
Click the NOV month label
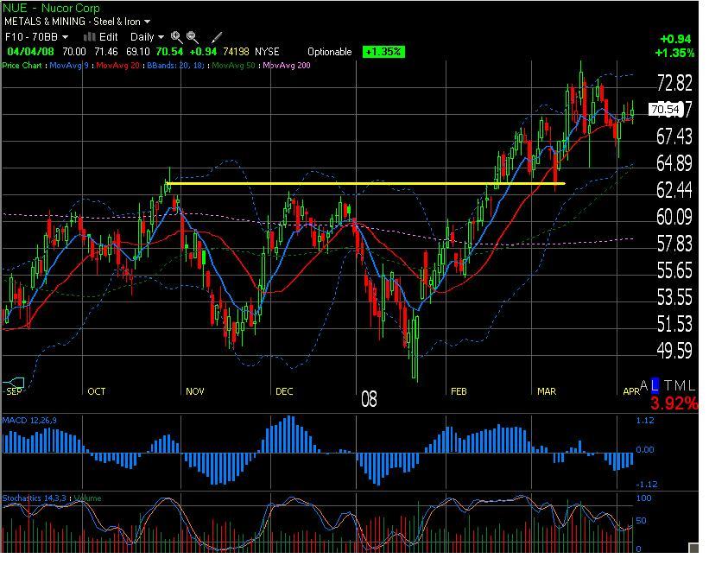[x=195, y=391]
